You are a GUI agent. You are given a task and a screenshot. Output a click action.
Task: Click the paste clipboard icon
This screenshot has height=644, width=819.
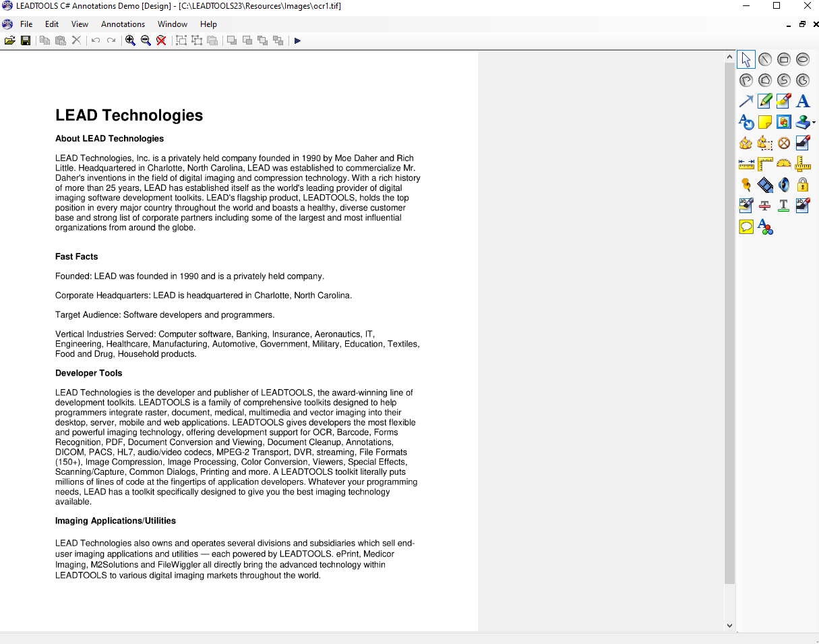coord(61,40)
